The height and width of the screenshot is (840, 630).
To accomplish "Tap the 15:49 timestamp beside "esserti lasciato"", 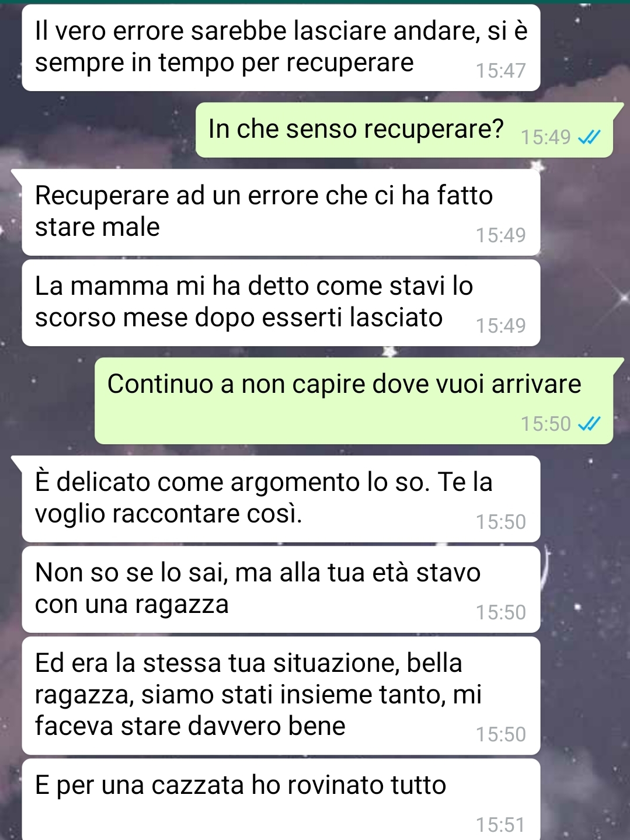I will (x=500, y=326).
